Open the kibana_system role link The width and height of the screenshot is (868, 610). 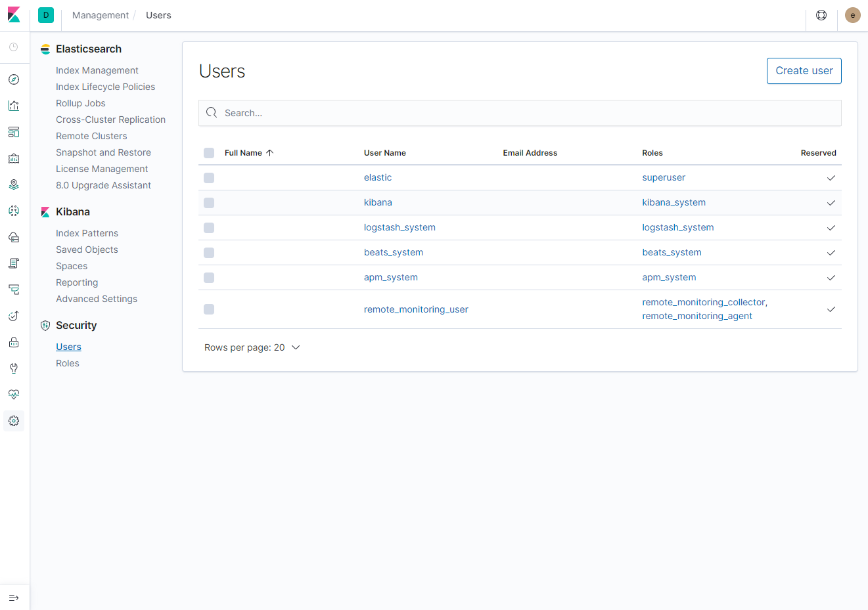(x=674, y=203)
